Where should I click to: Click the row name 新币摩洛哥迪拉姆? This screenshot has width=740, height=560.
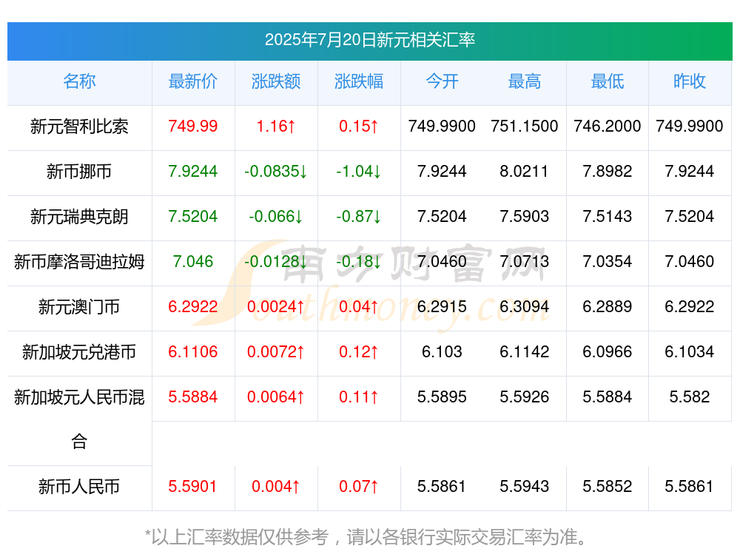pyautogui.click(x=79, y=262)
